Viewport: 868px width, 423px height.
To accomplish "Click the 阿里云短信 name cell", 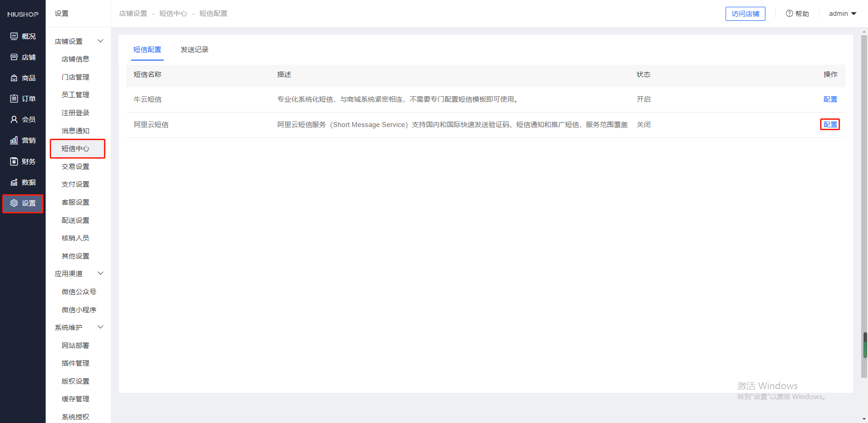I will click(151, 125).
